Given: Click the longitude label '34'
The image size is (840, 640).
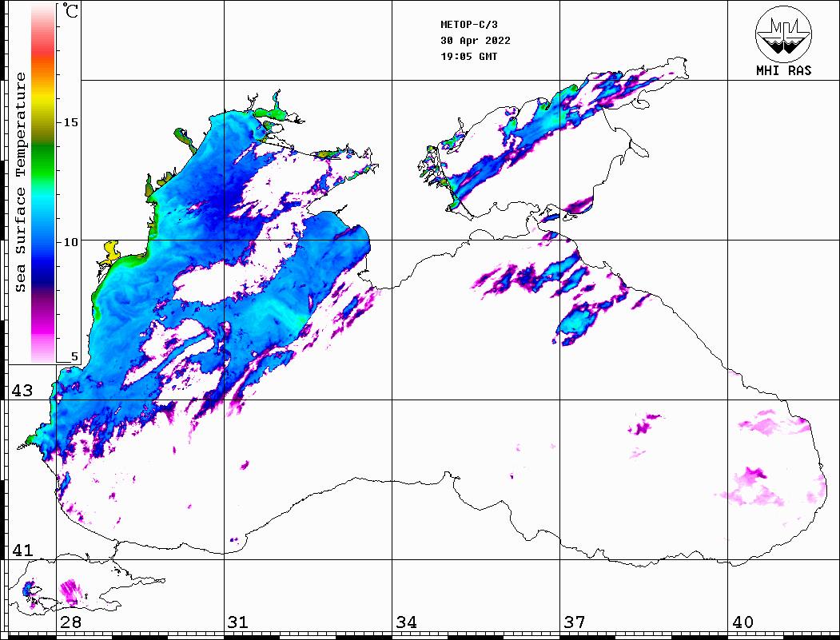Looking at the screenshot, I should (x=407, y=622).
